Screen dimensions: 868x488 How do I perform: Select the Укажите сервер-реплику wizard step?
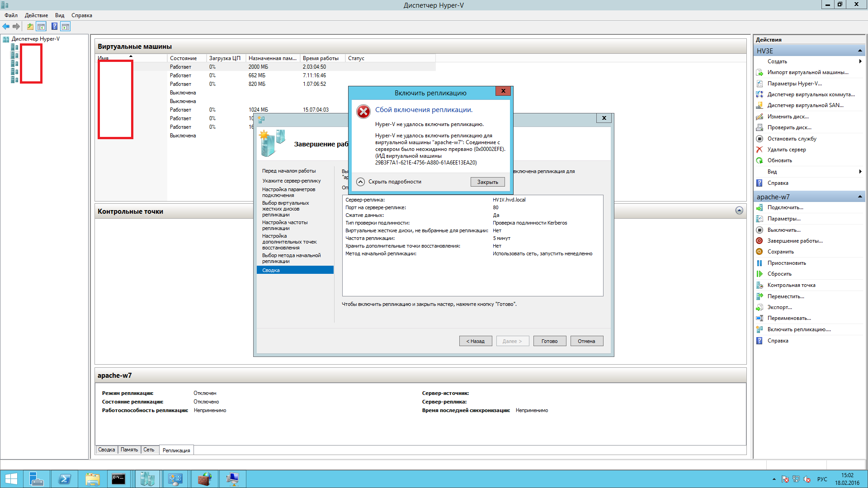coord(292,181)
